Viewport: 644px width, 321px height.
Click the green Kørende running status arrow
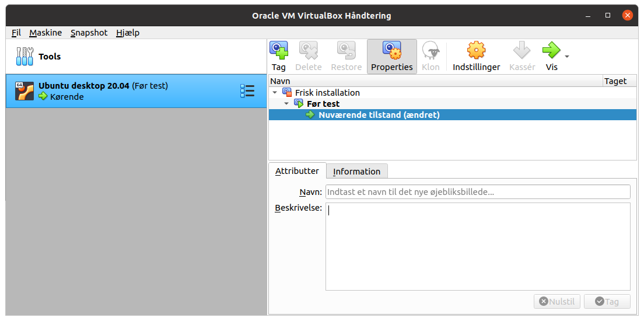coord(43,96)
